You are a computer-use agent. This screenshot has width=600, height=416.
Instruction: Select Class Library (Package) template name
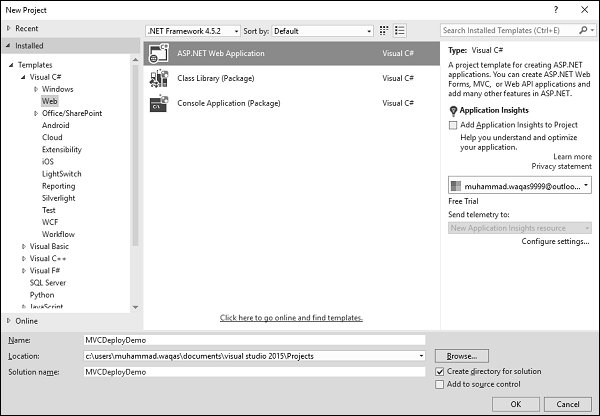click(x=216, y=78)
